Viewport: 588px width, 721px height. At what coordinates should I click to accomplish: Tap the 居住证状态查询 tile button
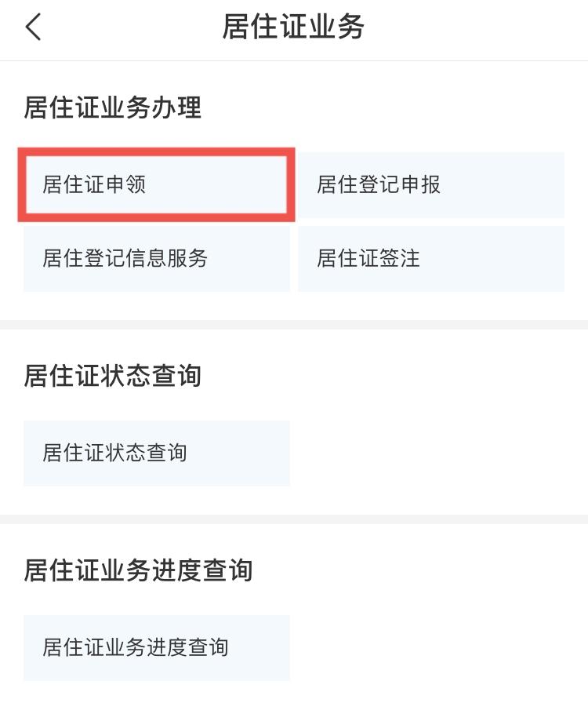157,453
